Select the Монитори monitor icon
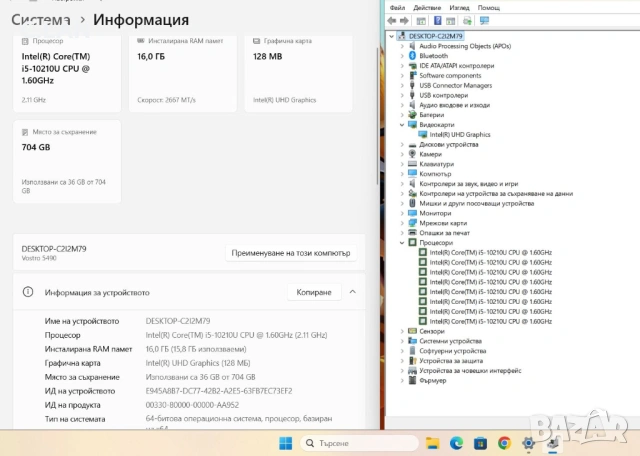 coord(412,213)
